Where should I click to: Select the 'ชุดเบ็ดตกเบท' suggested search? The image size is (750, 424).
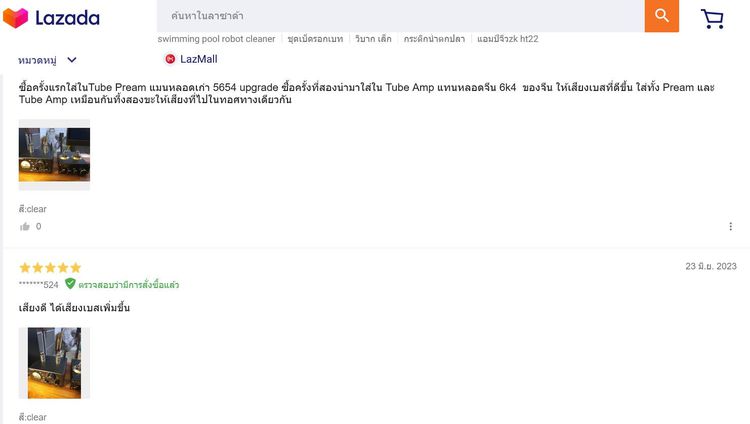coord(314,39)
